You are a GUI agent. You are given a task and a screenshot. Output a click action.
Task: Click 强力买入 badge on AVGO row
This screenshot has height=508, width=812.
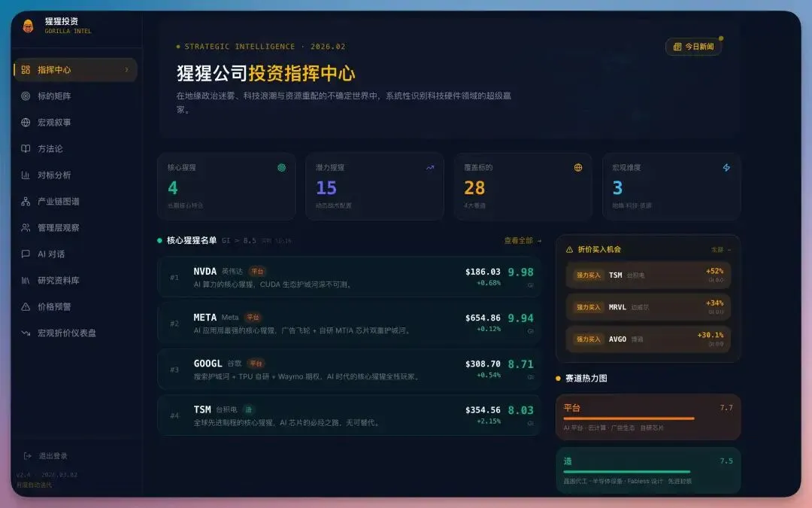[x=588, y=339]
